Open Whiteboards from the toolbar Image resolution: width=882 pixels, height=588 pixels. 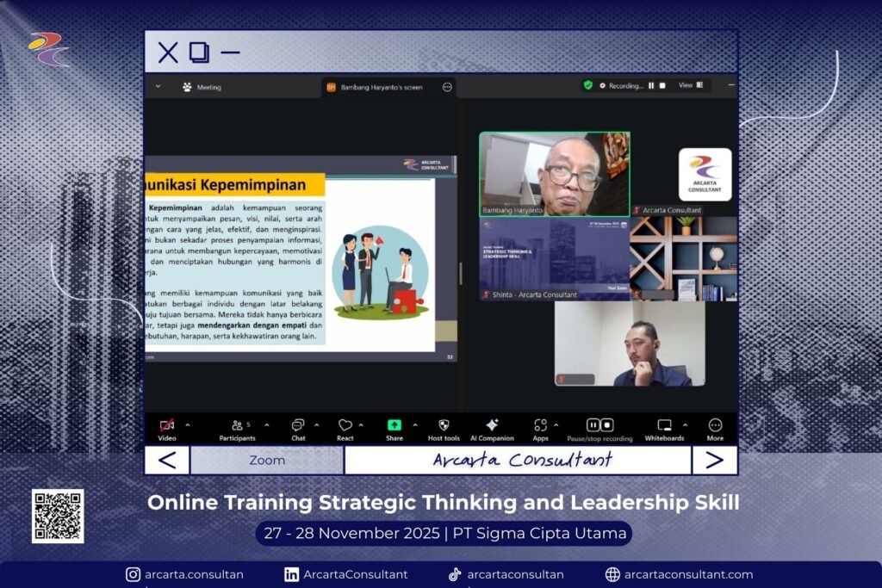coord(664,425)
